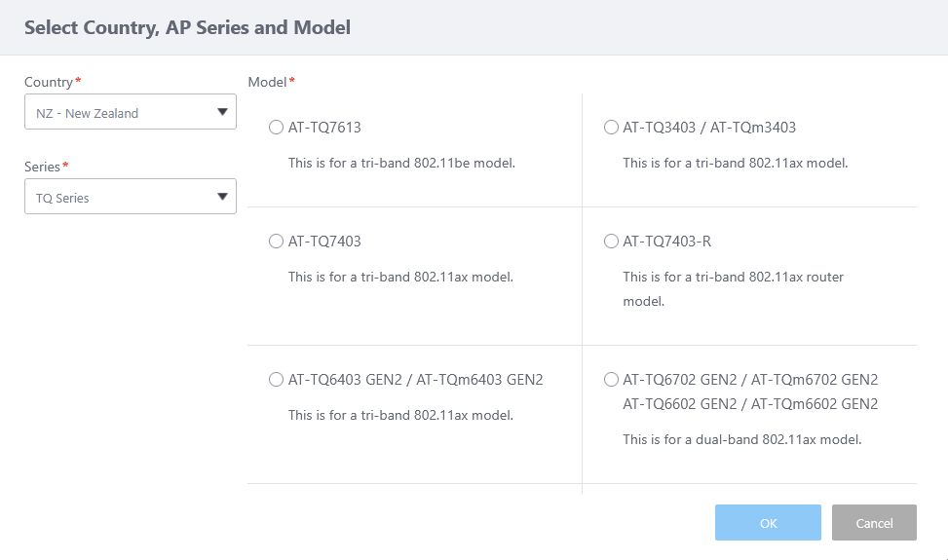Click the tri-band 802.11ax router model description

point(733,288)
